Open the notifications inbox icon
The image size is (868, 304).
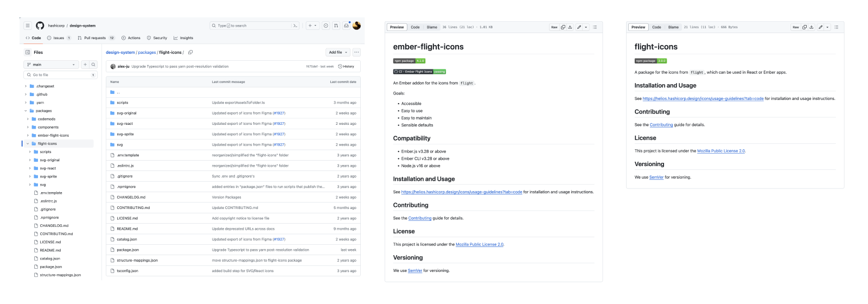pyautogui.click(x=346, y=26)
